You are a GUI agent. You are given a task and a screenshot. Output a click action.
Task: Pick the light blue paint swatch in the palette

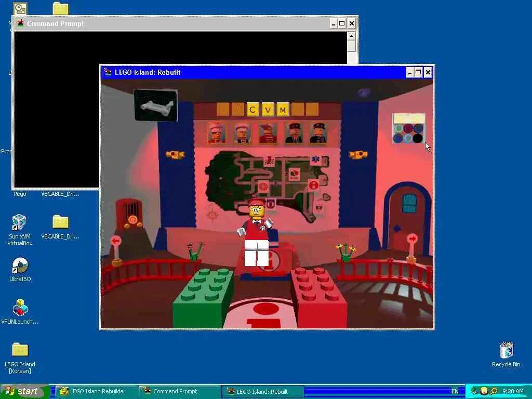[x=408, y=138]
